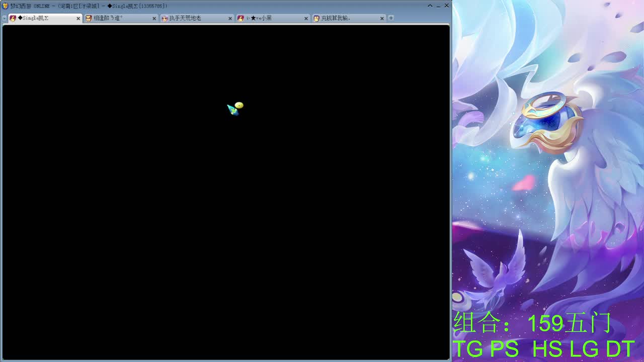The width and height of the screenshot is (644, 362).
Task: Select the ★ve小黑 tab
Action: click(273, 18)
